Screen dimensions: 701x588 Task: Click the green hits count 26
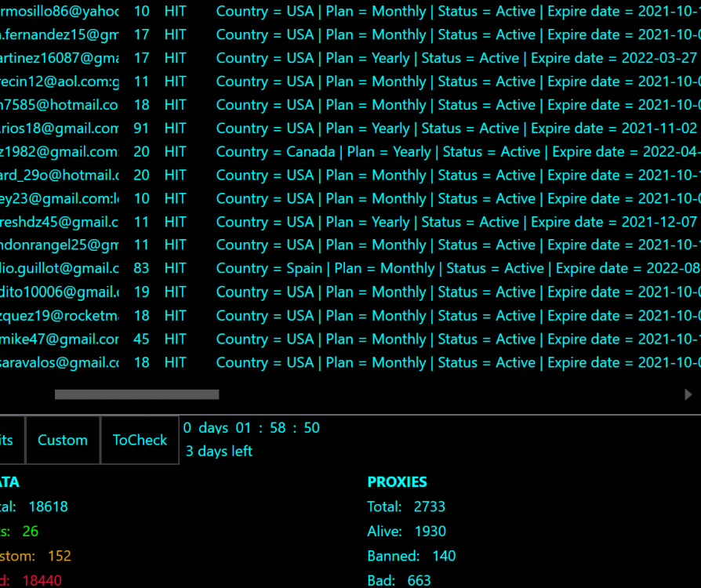31,531
